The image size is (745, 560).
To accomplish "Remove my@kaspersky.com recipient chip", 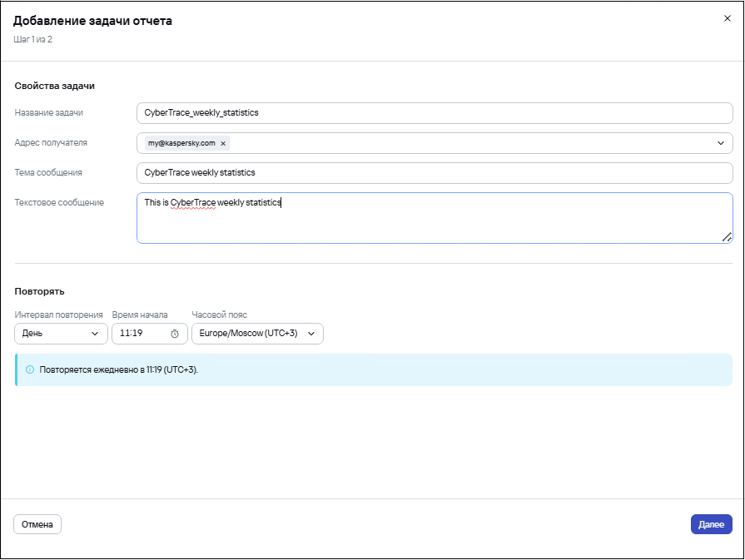I will click(223, 143).
